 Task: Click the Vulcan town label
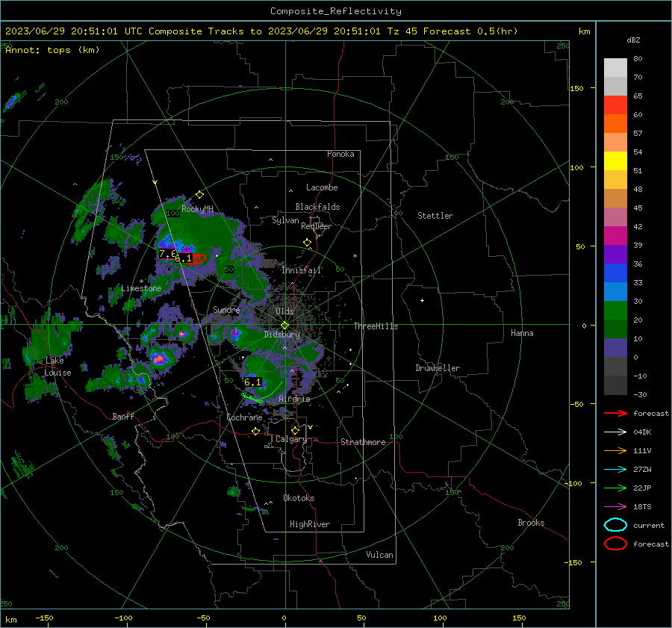pos(379,555)
